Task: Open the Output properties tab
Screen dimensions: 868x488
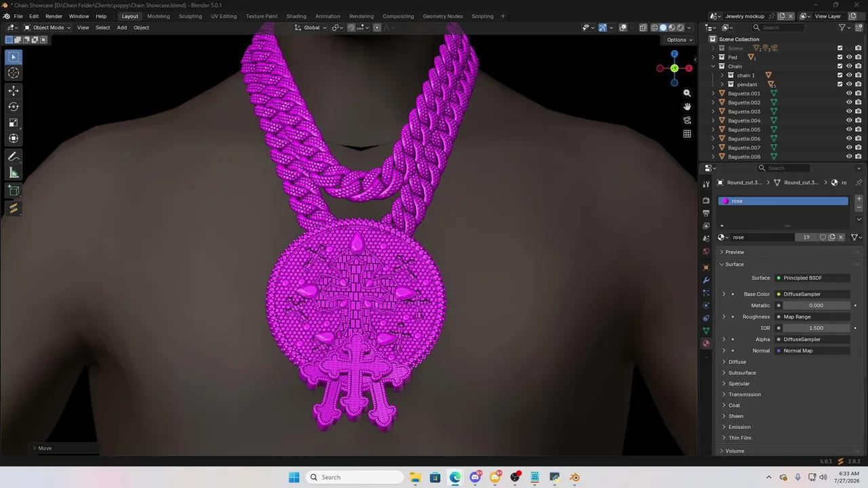Action: [706, 213]
